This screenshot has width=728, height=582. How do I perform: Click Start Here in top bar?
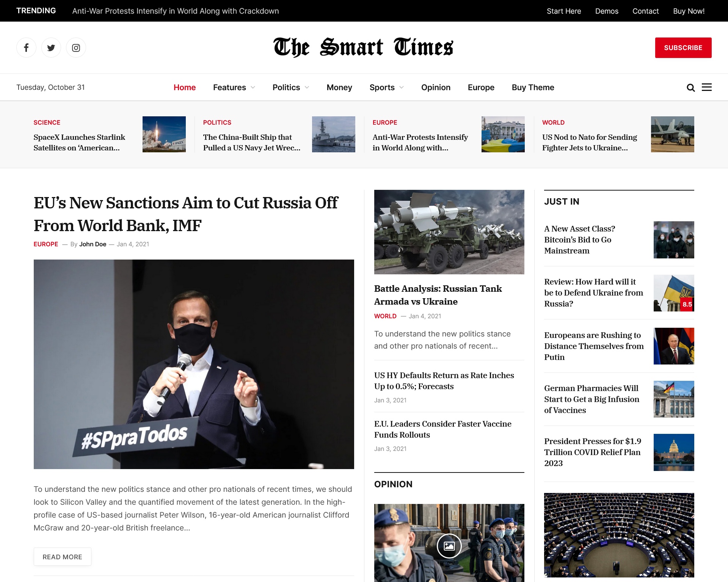(x=564, y=11)
